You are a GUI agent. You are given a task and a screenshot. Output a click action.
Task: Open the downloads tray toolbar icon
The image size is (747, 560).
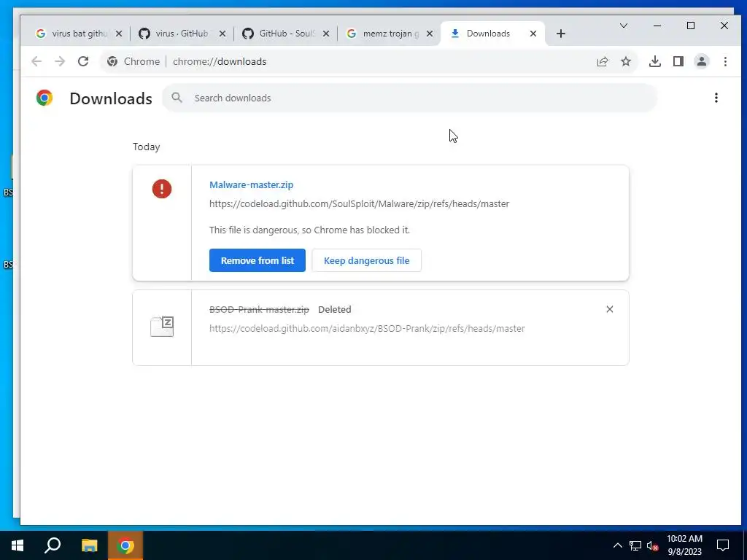coord(654,61)
